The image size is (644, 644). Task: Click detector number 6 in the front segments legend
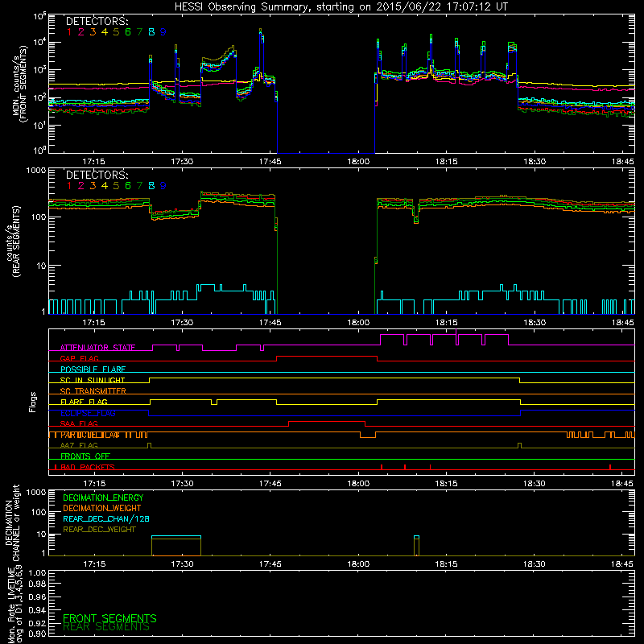tap(128, 32)
